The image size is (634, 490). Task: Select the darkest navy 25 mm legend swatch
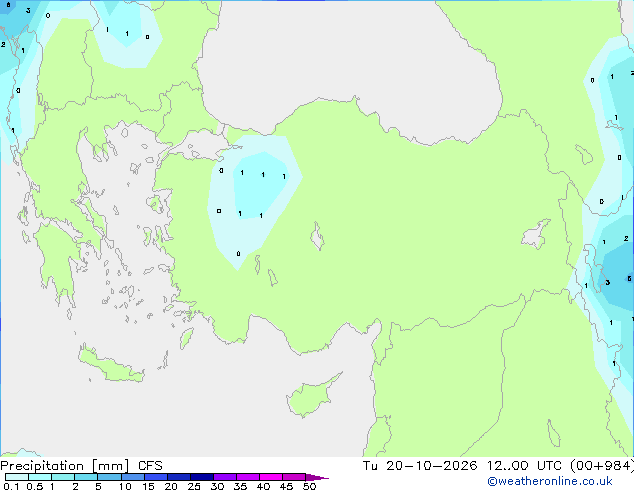202,477
